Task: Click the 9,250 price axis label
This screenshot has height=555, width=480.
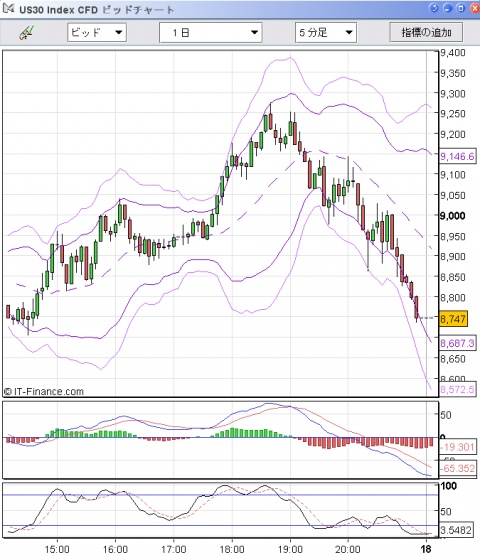Action: [x=453, y=114]
